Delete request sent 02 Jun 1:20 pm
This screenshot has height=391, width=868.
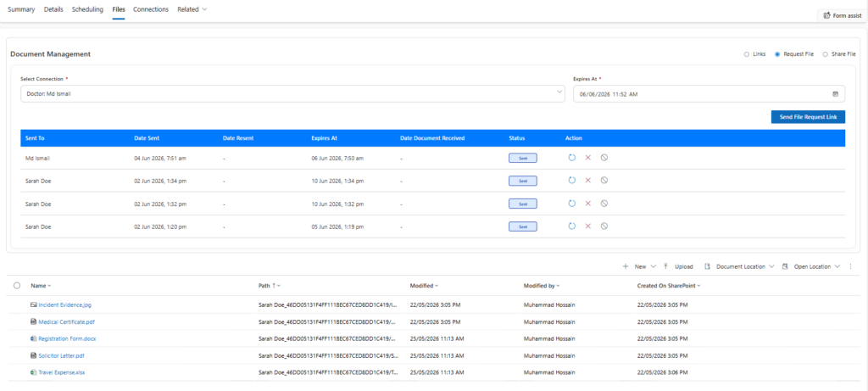(588, 226)
